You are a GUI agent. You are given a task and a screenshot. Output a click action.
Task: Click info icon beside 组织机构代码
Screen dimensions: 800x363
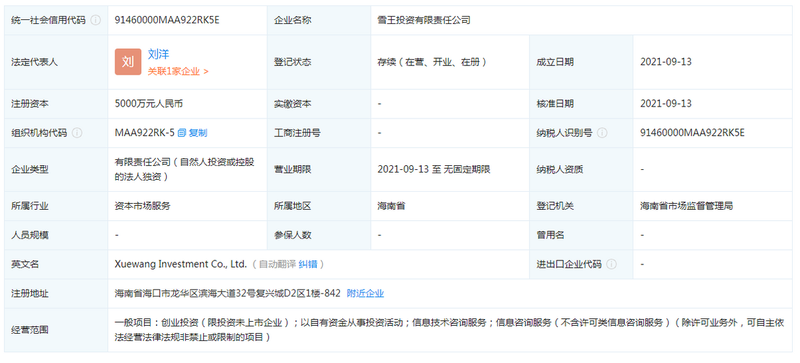(x=77, y=133)
